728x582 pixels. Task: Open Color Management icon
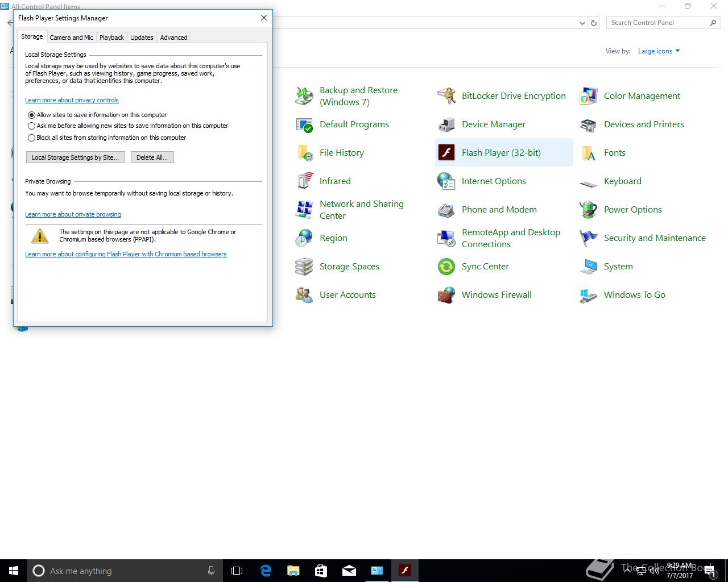(589, 96)
